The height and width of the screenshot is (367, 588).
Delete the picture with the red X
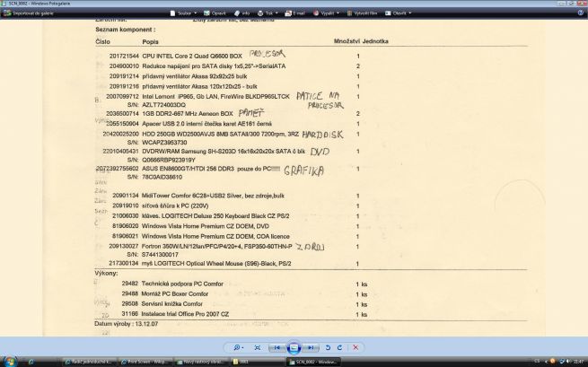tap(355, 347)
